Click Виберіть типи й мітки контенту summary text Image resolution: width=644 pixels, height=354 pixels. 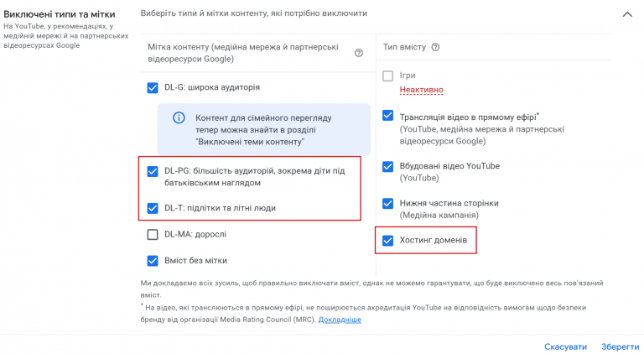pos(254,13)
